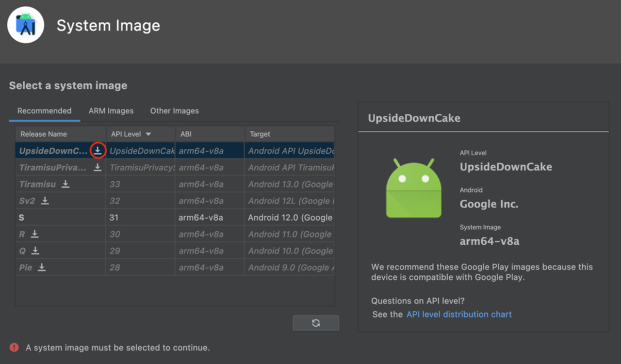Download the UpsideDownCake system image
Screen dimensions: 621x364
tap(98, 151)
